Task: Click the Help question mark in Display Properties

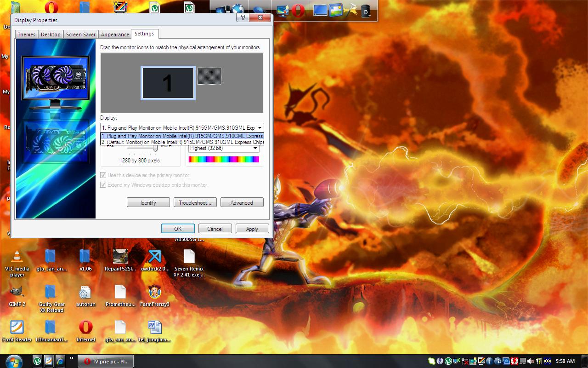Action: point(243,17)
